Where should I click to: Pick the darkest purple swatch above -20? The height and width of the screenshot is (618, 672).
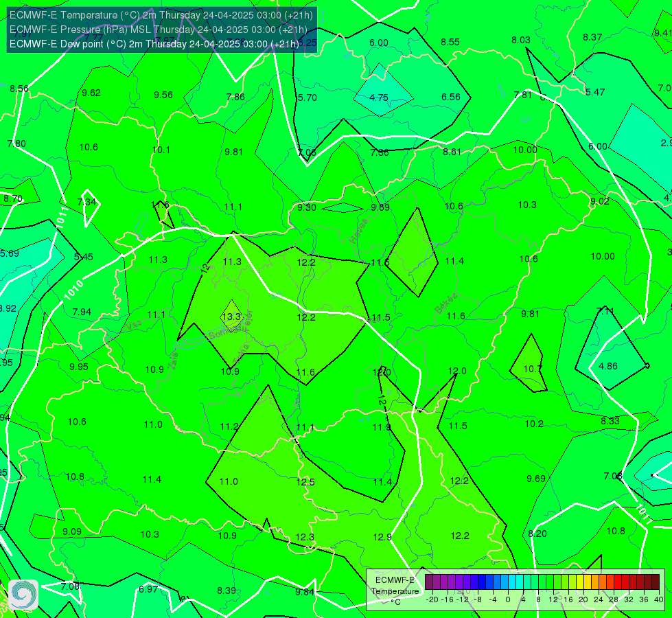(x=429, y=582)
